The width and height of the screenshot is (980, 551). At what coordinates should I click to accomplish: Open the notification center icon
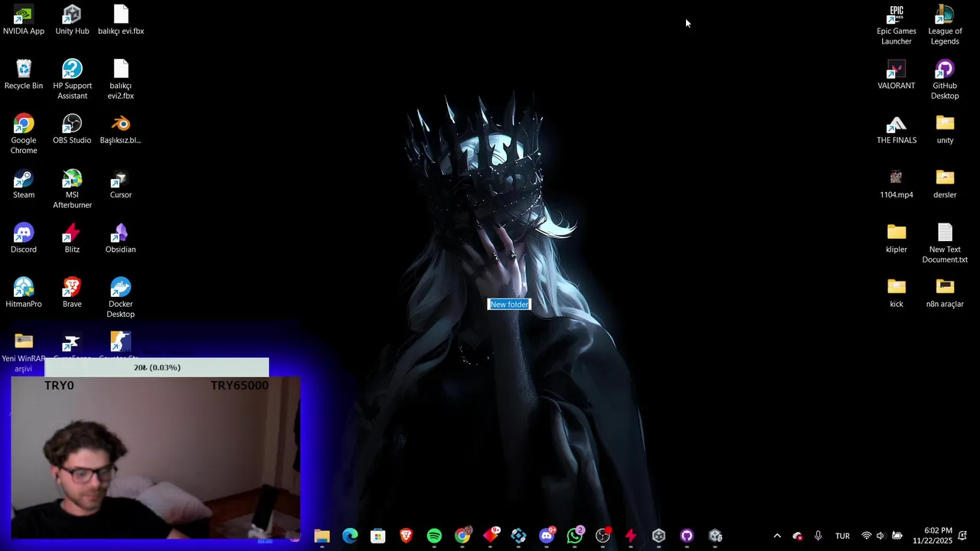click(x=962, y=536)
